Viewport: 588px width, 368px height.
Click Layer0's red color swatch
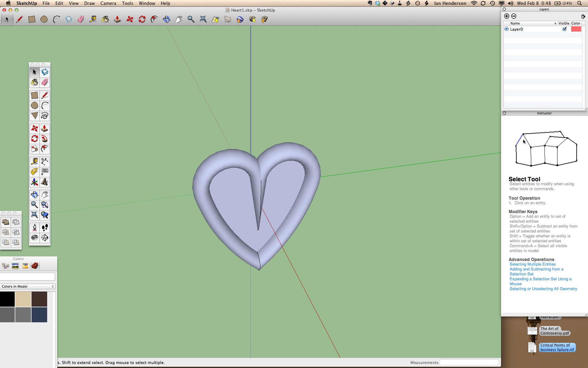coord(576,29)
